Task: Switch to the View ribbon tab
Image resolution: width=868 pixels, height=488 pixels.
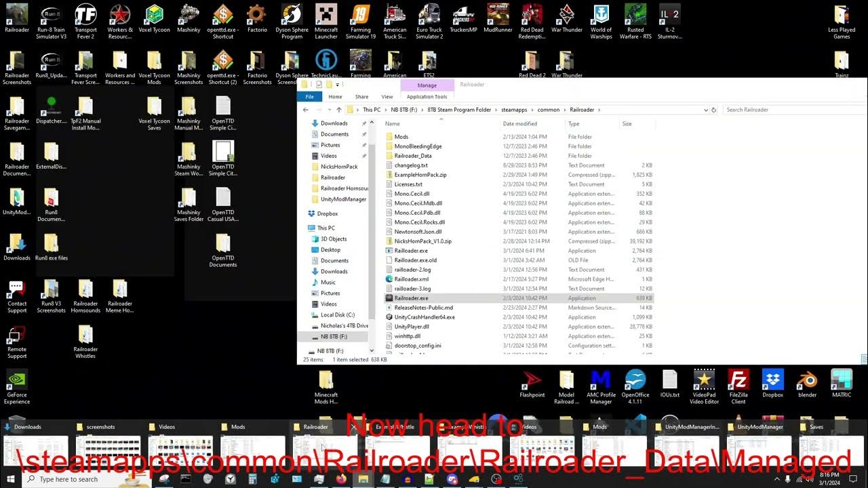Action: 387,97
